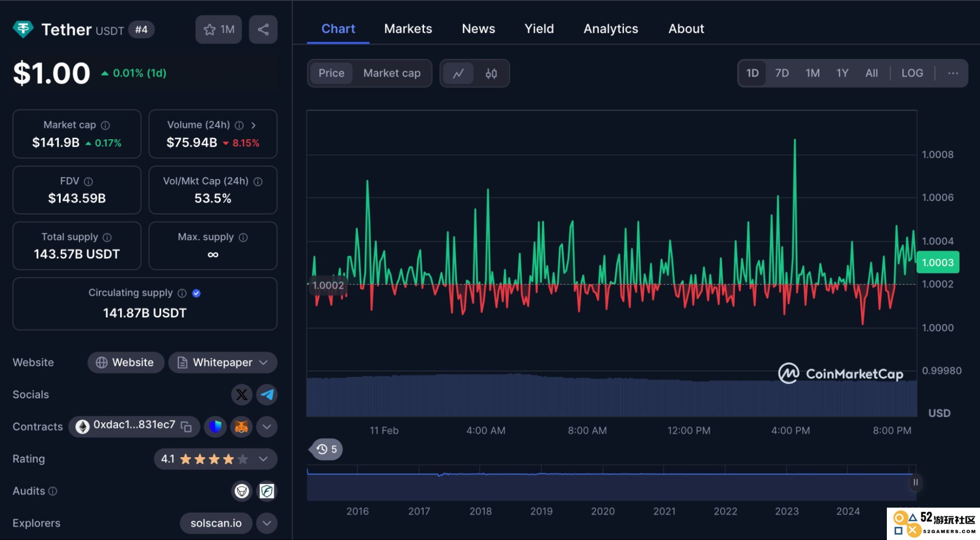Click the 1.0002 baseline price label
The height and width of the screenshot is (540, 980).
pyautogui.click(x=328, y=285)
